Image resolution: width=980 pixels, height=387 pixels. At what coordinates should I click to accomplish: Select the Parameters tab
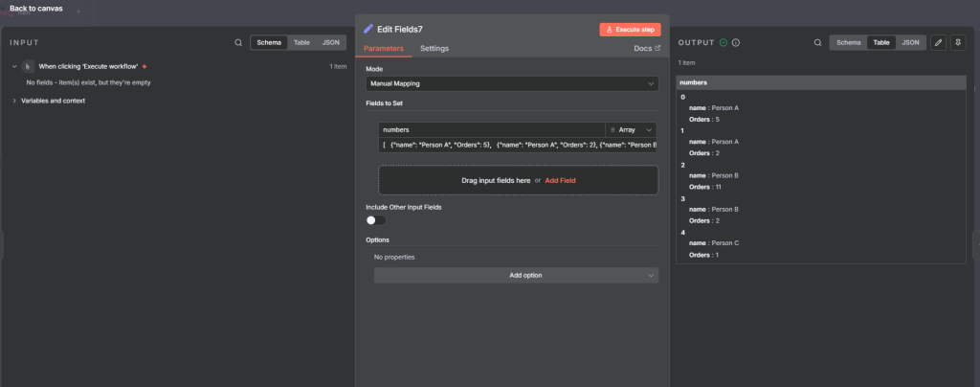tap(383, 49)
